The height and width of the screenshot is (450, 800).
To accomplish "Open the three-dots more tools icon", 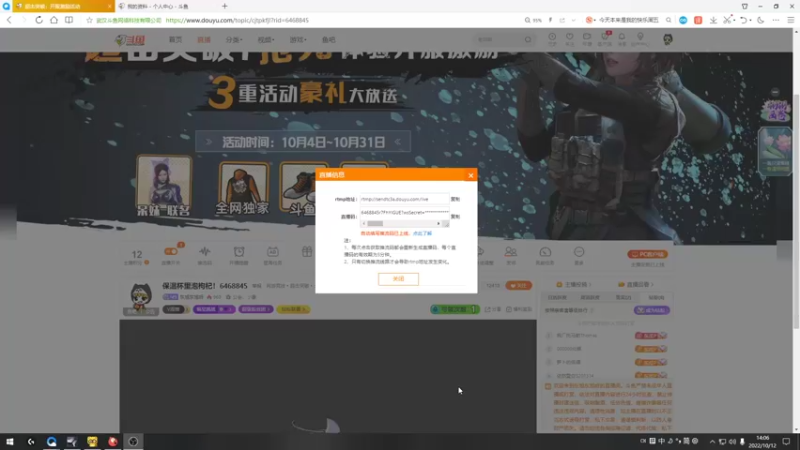I will click(x=776, y=20).
